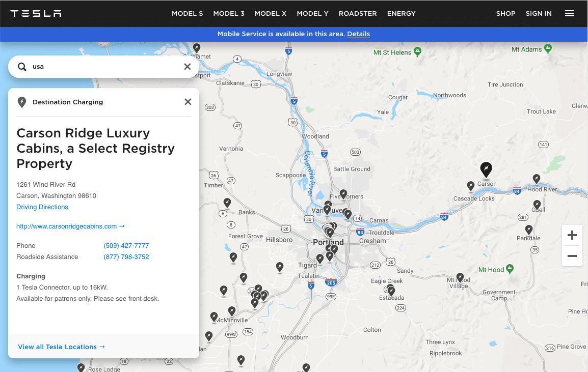Click the address line '1261 Wind River Rd'
The width and height of the screenshot is (588, 372).
[46, 184]
